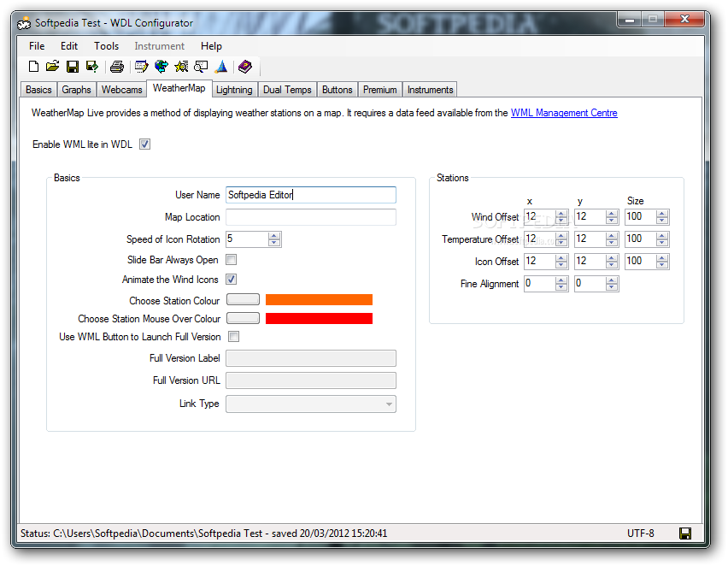Print using the printer icon
This screenshot has width=728, height=566.
(117, 67)
